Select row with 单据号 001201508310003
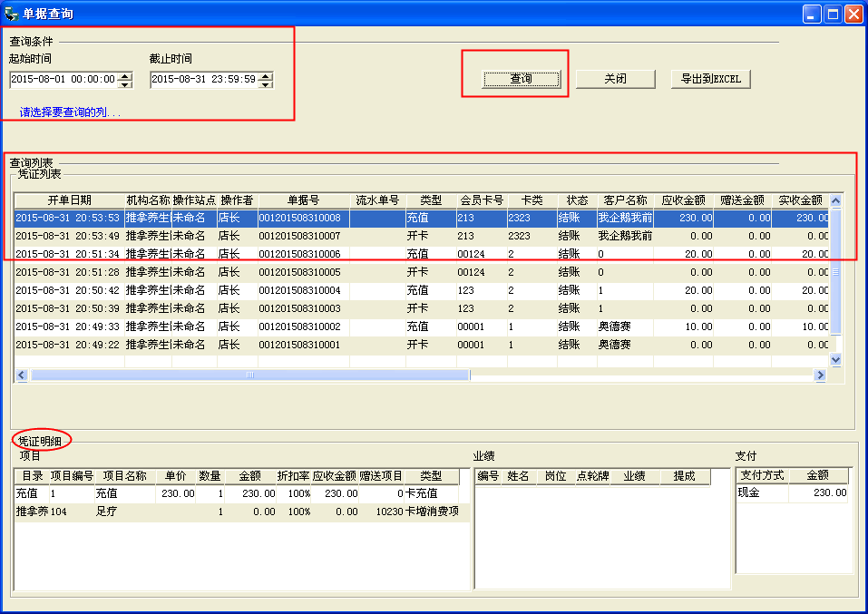 click(421, 308)
